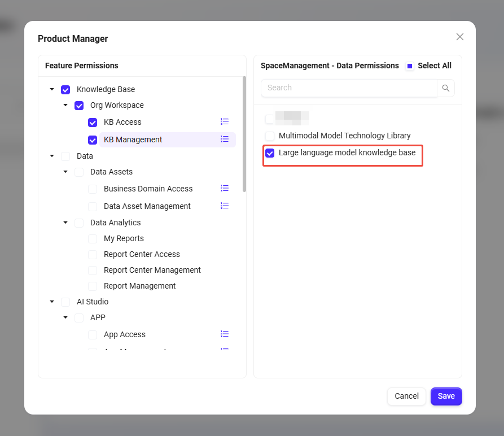The image size is (504, 436).
Task: Enable the My Reports checkbox
Action: [93, 239]
